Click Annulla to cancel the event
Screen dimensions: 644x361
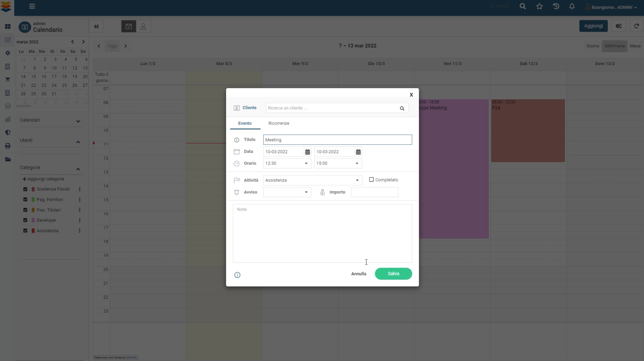(x=358, y=274)
